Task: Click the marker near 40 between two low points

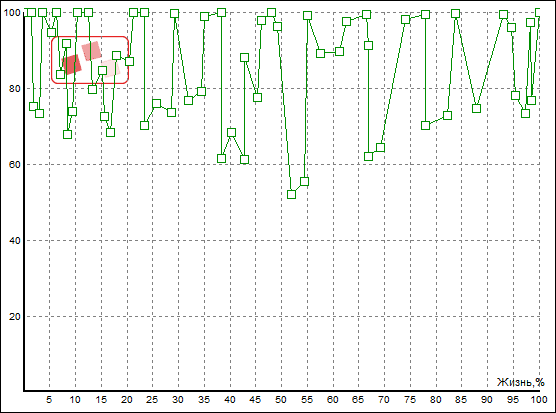Action: [x=231, y=133]
